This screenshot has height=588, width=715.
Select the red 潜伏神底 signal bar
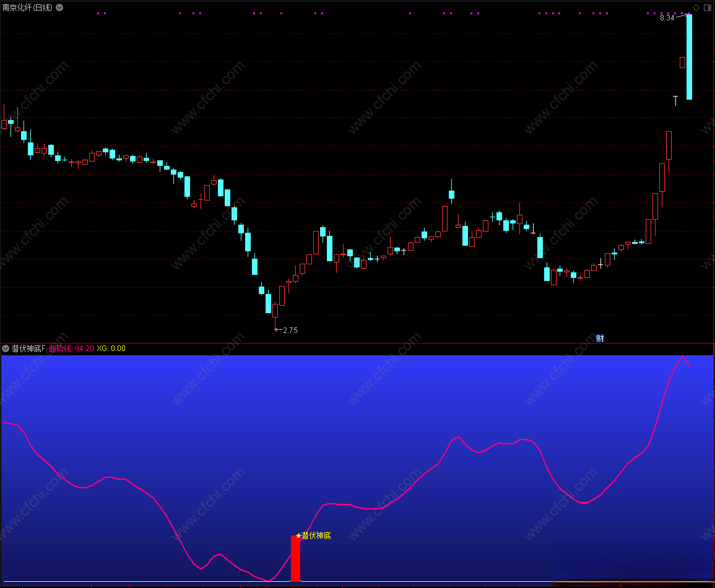tap(295, 558)
